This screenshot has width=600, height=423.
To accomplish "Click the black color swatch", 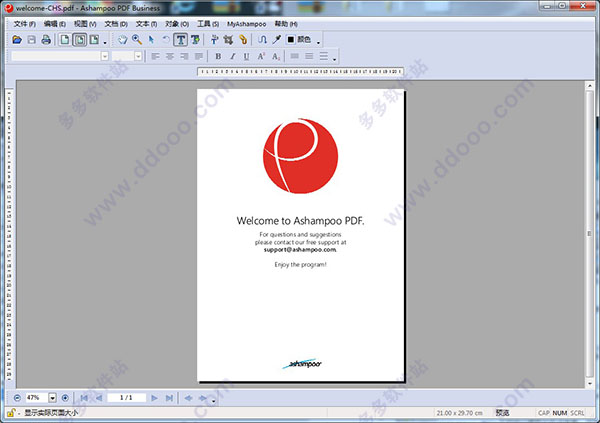I will (x=291, y=39).
